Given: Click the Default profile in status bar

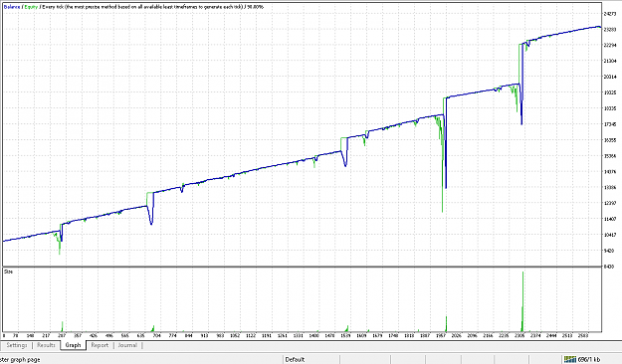Looking at the screenshot, I should click(x=295, y=359).
